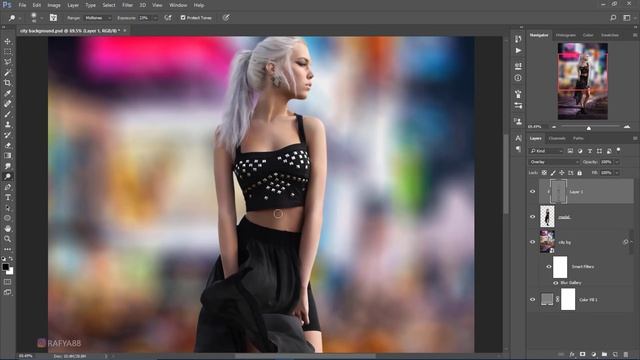The image size is (640, 360).
Task: Toggle Quick Mask mode icon
Action: 7,282
